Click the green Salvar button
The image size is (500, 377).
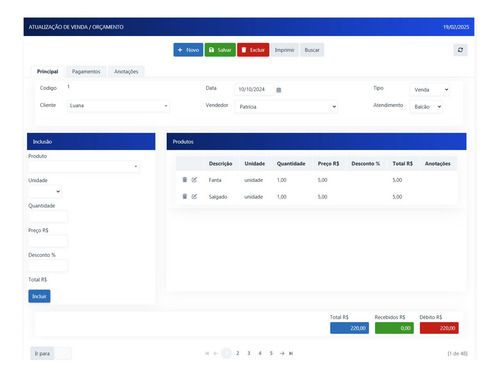pyautogui.click(x=220, y=50)
